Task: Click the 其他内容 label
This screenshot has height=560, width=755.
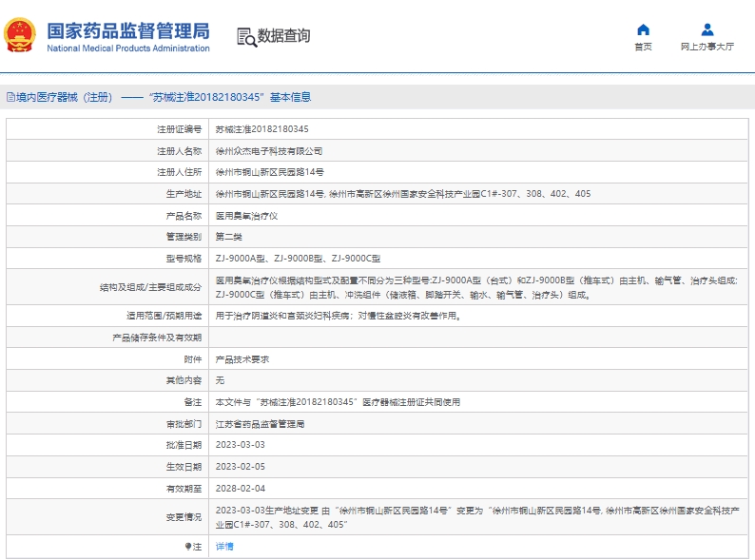Action: coord(184,380)
